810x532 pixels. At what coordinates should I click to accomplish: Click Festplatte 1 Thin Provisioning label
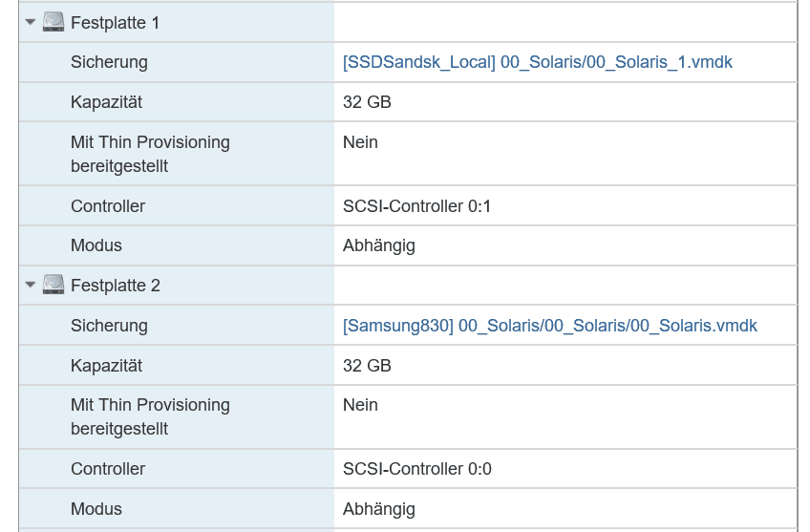pos(150,154)
